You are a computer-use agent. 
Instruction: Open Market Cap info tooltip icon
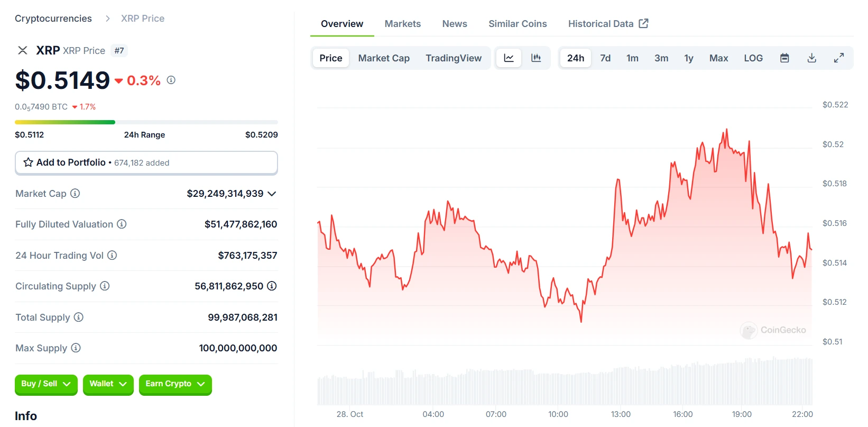pos(75,193)
